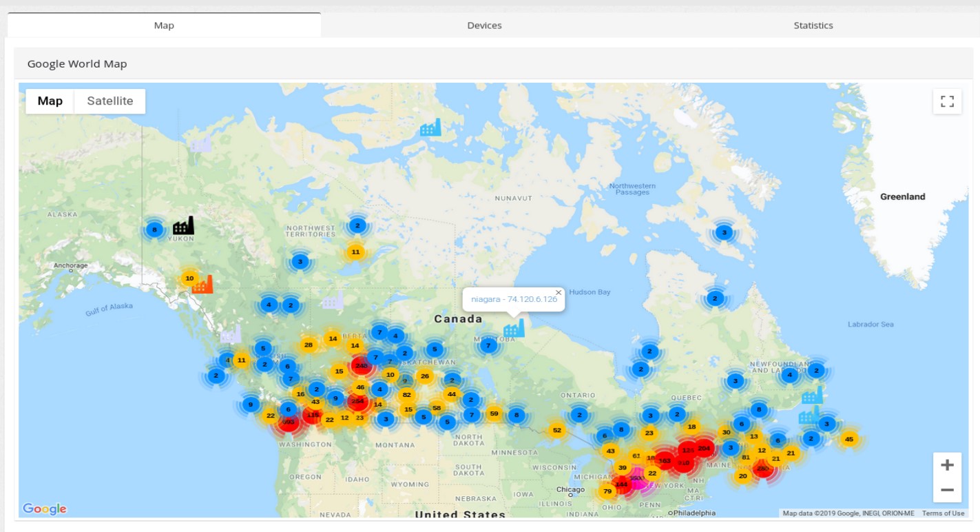Select the Map view type button
The image size is (980, 532).
[50, 101]
